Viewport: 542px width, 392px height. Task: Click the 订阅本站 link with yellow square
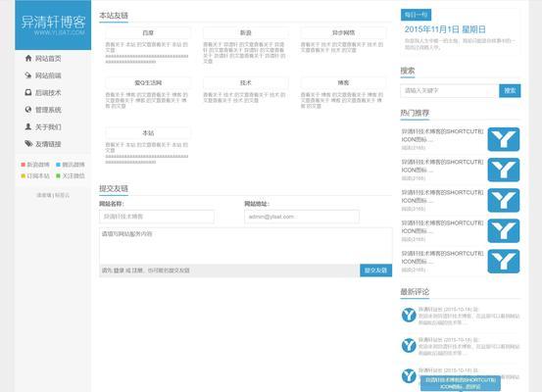coord(35,176)
